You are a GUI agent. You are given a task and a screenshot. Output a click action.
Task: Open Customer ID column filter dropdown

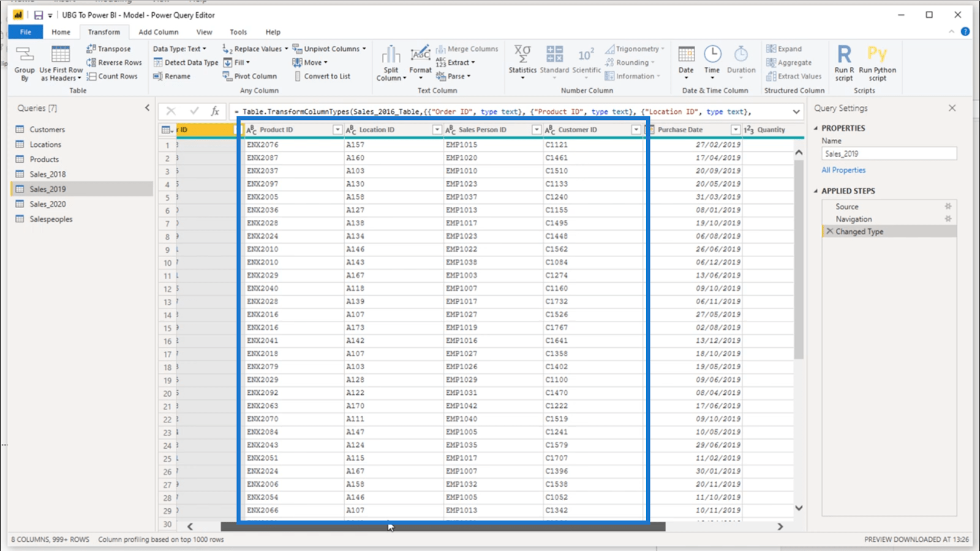click(636, 130)
